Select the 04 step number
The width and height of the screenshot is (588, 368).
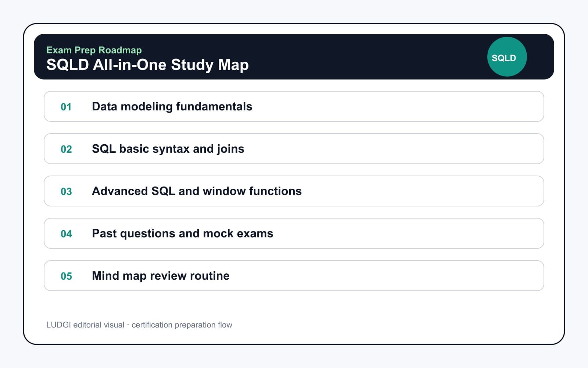coord(66,234)
